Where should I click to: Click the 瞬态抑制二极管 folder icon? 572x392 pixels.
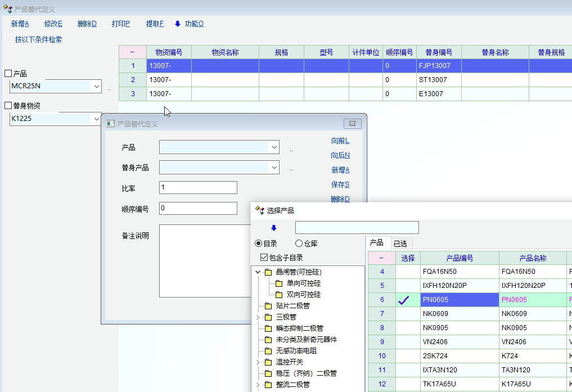tap(268, 328)
